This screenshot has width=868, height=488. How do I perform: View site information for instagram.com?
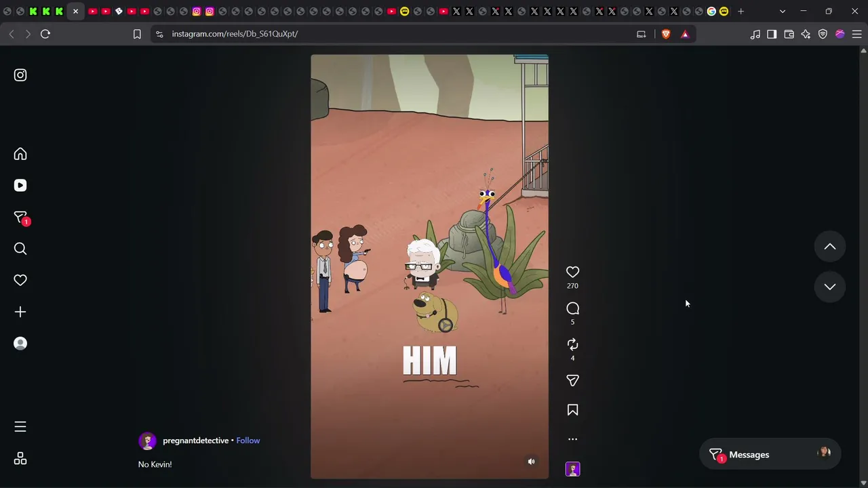(x=159, y=34)
